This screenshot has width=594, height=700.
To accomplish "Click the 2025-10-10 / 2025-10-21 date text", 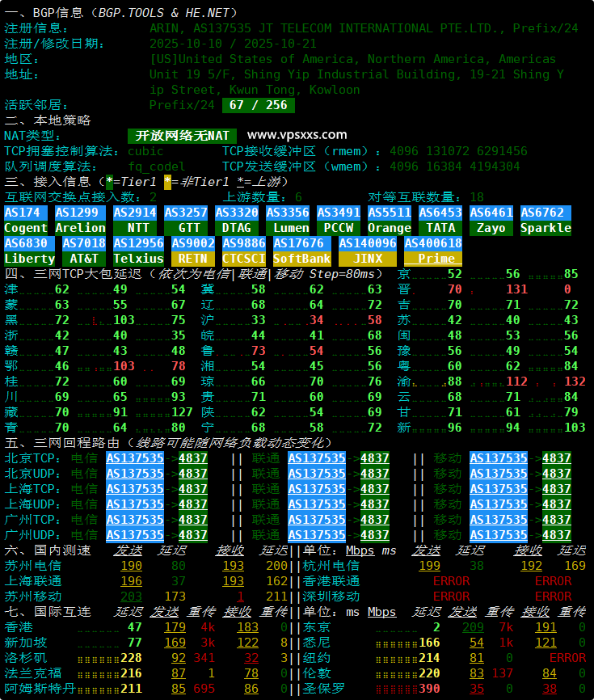I will [233, 44].
